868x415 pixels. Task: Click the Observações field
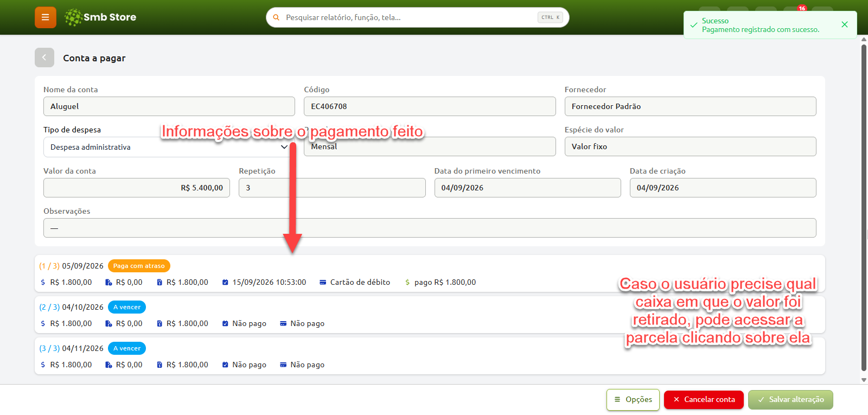(430, 228)
